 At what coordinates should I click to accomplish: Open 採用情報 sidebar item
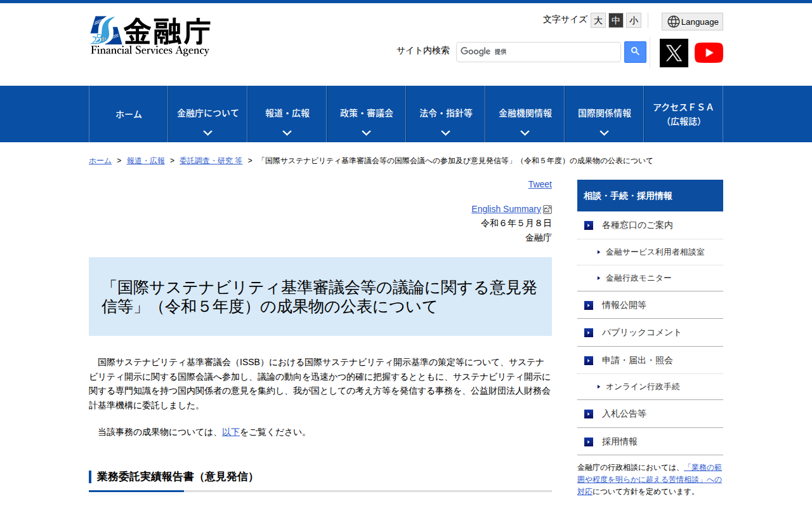(650, 441)
